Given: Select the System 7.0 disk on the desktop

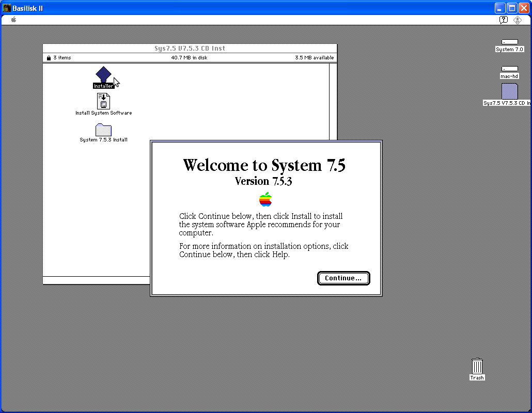Looking at the screenshot, I should (x=510, y=42).
